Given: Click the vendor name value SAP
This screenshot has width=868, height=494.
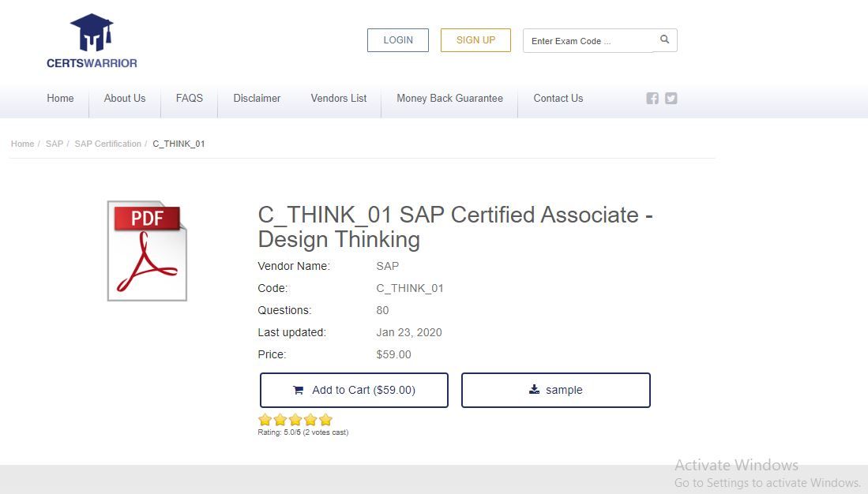Looking at the screenshot, I should pyautogui.click(x=388, y=266).
